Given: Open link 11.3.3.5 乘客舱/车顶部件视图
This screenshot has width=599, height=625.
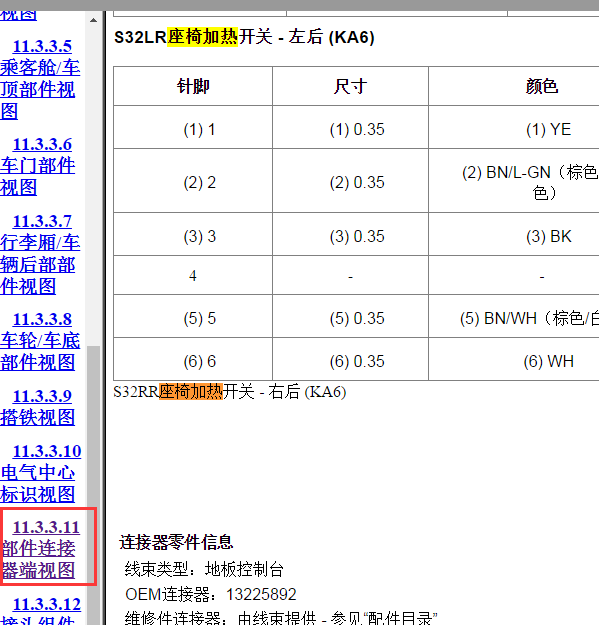Looking at the screenshot, I should [40, 79].
